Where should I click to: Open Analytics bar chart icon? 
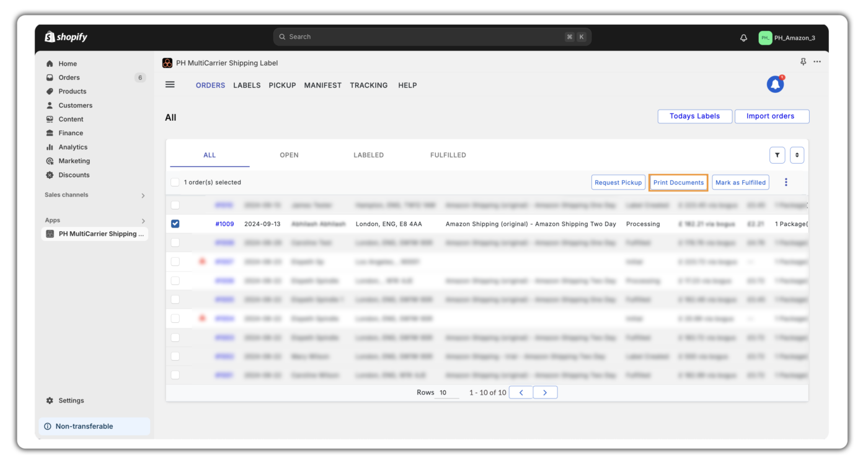[50, 147]
